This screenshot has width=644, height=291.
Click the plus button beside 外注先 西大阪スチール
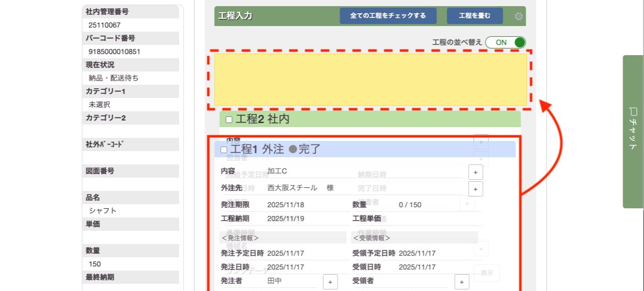(475, 188)
